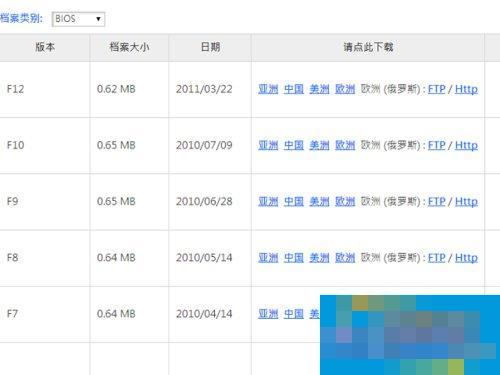Viewport: 500px width, 375px height.
Task: Click the 美洲 download link for F10
Action: coord(319,145)
